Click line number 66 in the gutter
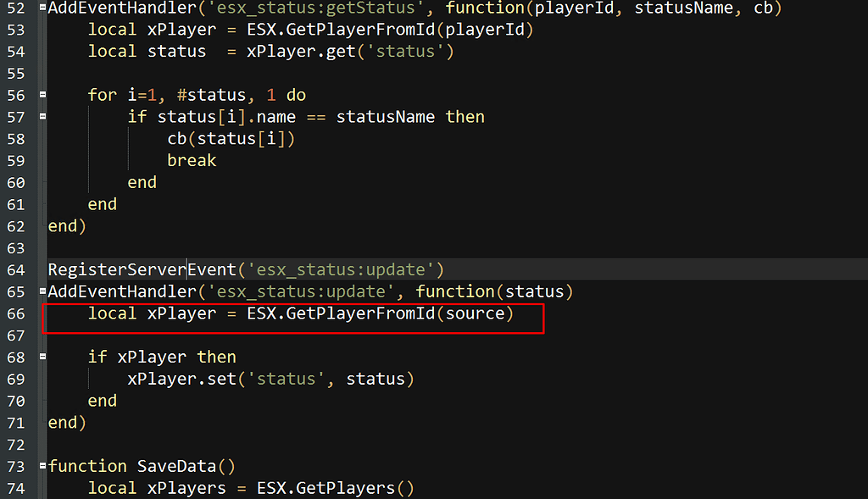This screenshot has width=868, height=499. tap(15, 313)
